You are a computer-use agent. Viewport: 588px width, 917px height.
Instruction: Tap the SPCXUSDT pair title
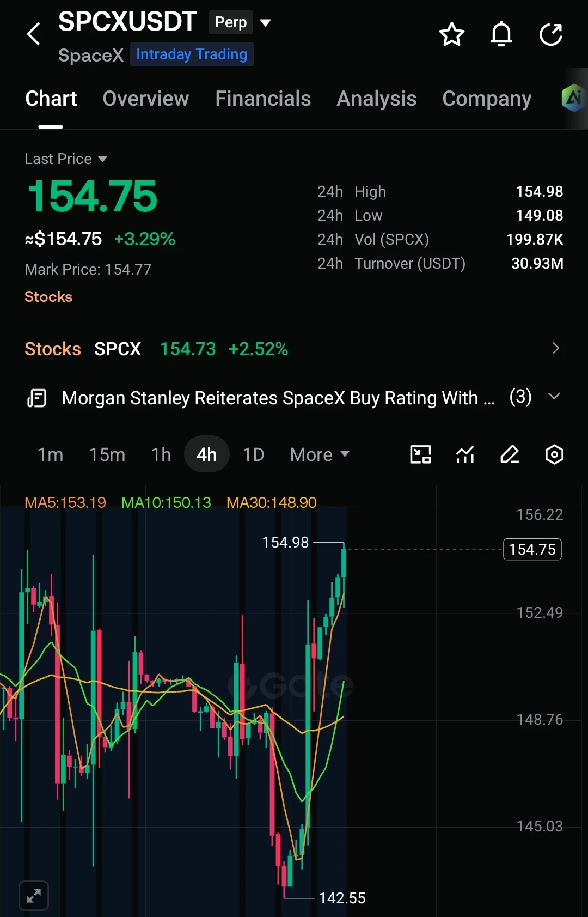[127, 22]
